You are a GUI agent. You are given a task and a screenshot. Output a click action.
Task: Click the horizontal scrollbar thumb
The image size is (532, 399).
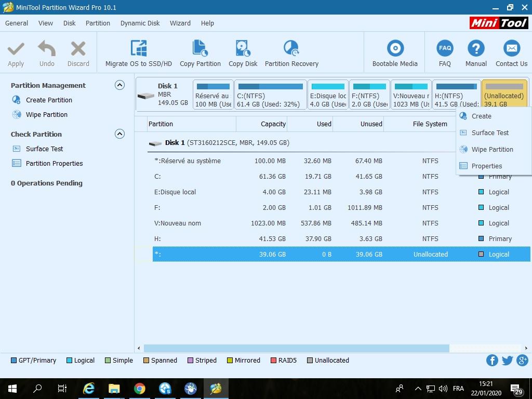tap(297, 348)
